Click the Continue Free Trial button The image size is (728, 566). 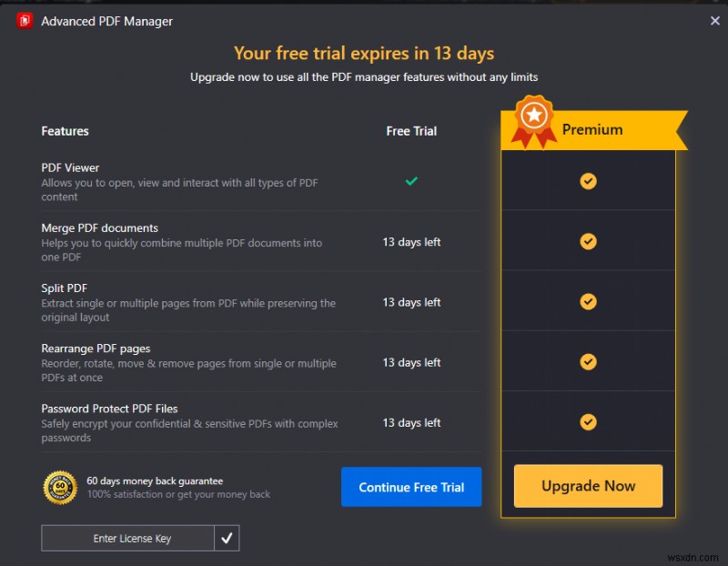[x=411, y=487]
